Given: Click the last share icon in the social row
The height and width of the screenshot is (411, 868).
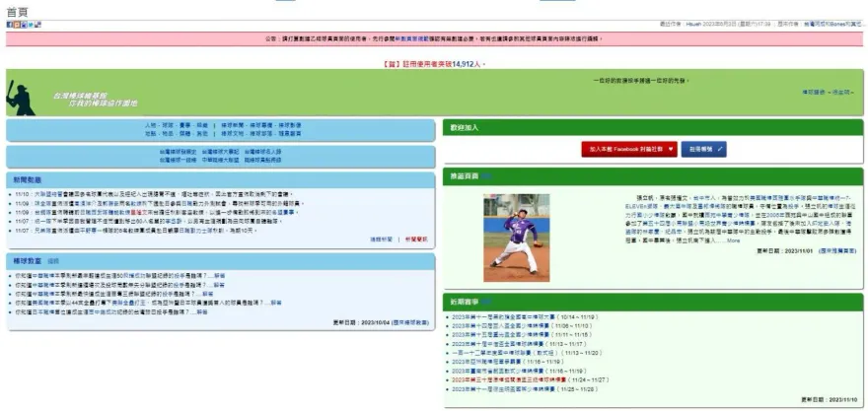Looking at the screenshot, I should (x=38, y=24).
